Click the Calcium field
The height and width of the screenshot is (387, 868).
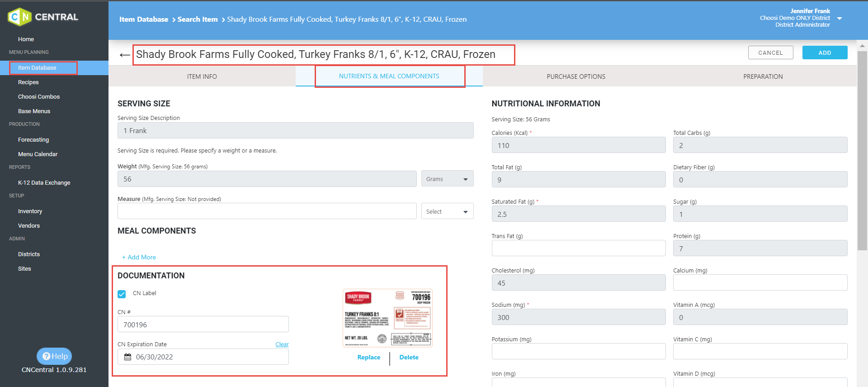(x=760, y=282)
